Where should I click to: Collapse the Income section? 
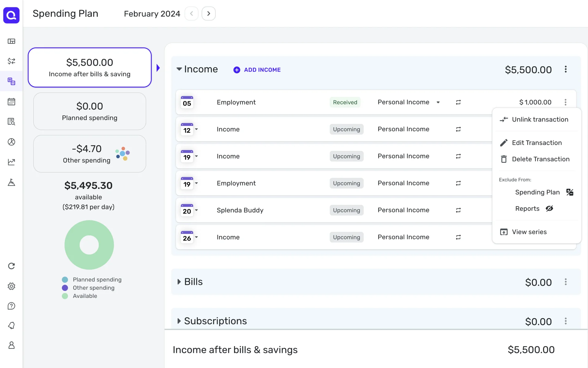click(179, 69)
